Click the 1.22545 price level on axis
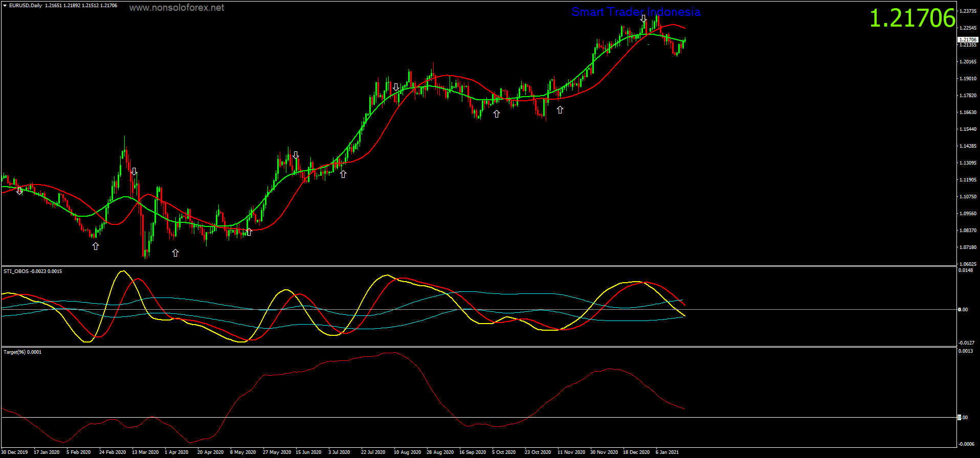 (x=968, y=28)
